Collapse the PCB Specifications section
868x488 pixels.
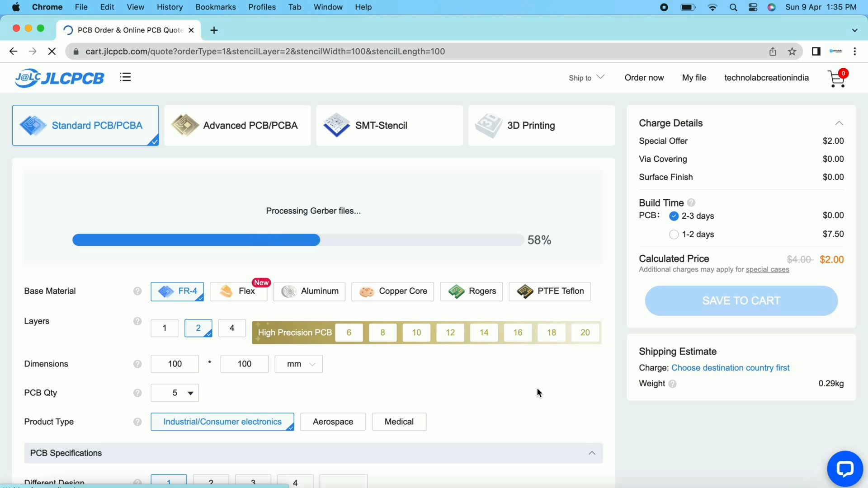[592, 453]
